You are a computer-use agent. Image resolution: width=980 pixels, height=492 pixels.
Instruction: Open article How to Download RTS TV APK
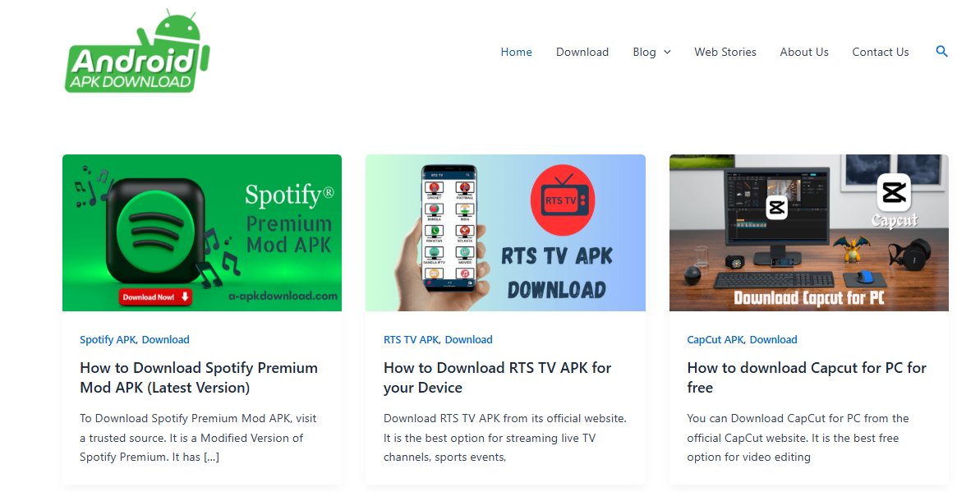click(x=497, y=377)
